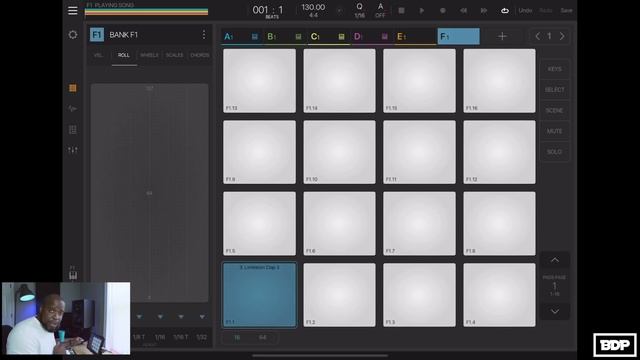Toggle the KEYS mode button
This screenshot has height=360, width=640.
[x=554, y=69]
